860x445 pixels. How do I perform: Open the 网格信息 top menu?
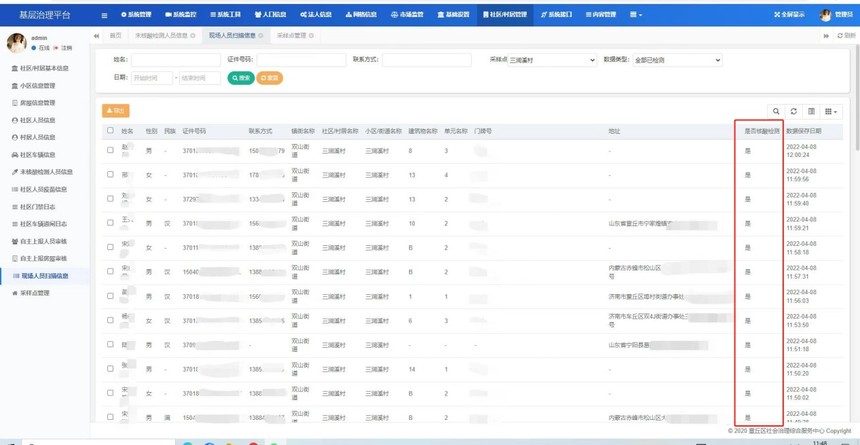(x=361, y=15)
